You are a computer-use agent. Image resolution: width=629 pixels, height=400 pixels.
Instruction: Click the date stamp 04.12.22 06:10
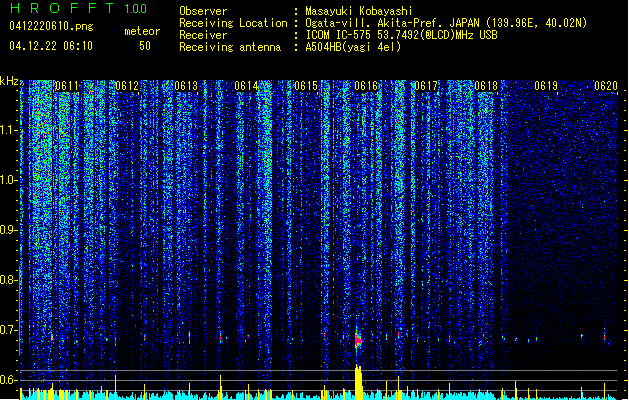click(x=51, y=46)
